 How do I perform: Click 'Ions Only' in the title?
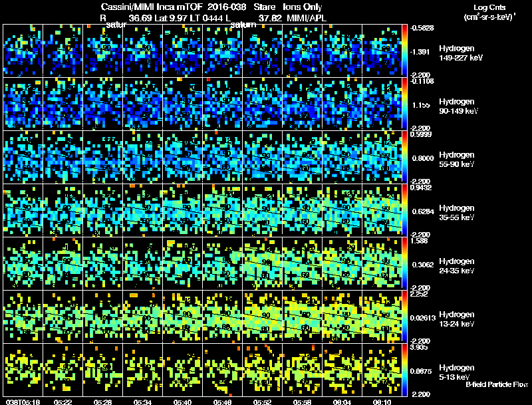coord(303,7)
